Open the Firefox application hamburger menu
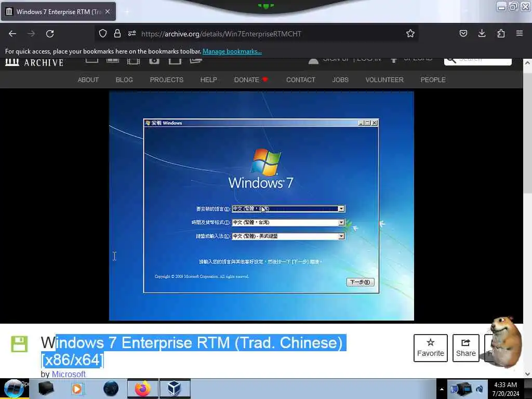 520,33
